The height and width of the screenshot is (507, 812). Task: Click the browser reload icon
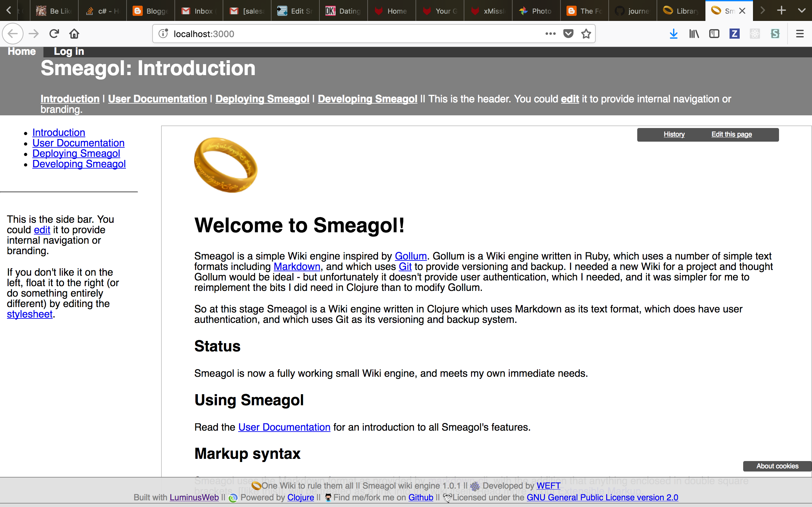[x=54, y=34]
